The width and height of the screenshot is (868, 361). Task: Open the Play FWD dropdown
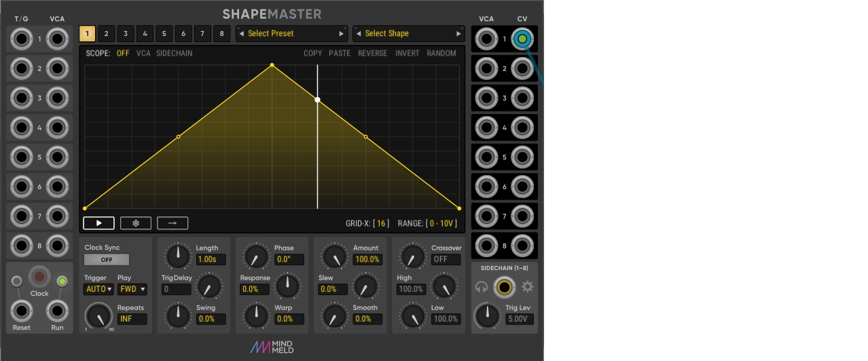[x=132, y=289]
